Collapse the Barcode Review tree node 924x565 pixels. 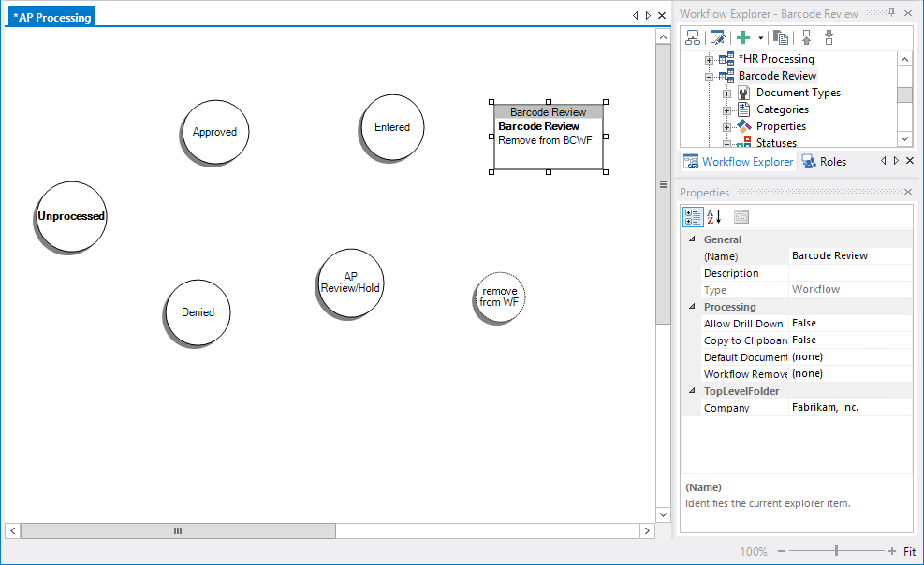pyautogui.click(x=709, y=77)
